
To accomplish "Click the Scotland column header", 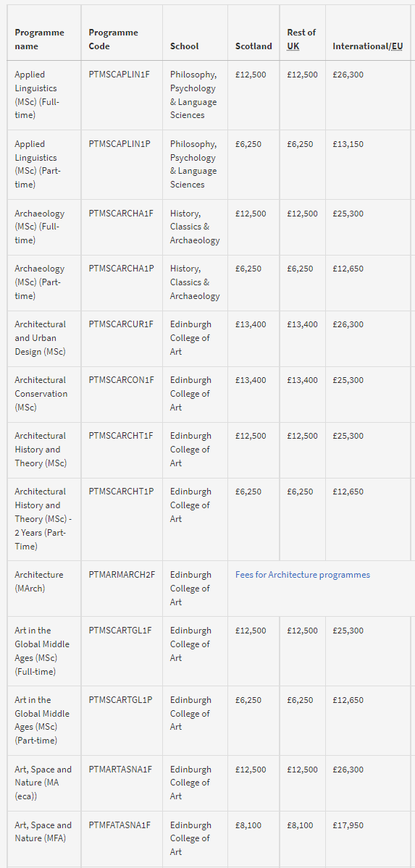I will [x=253, y=46].
